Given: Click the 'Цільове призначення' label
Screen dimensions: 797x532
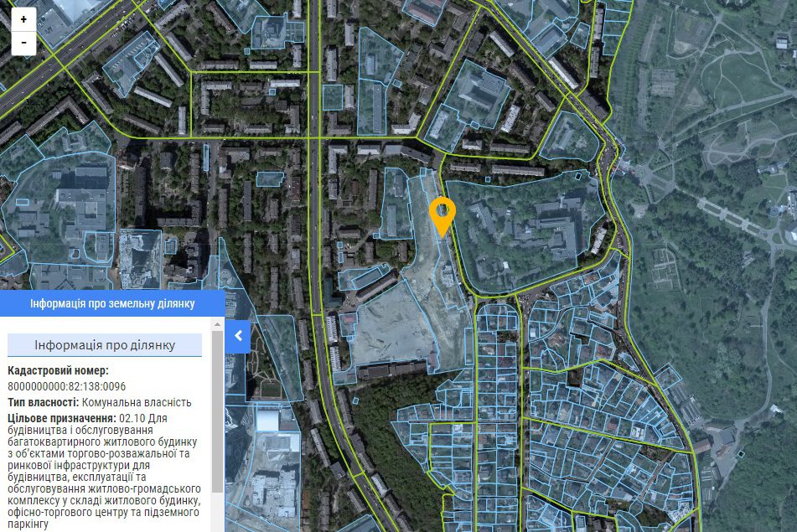Looking at the screenshot, I should (x=61, y=417).
